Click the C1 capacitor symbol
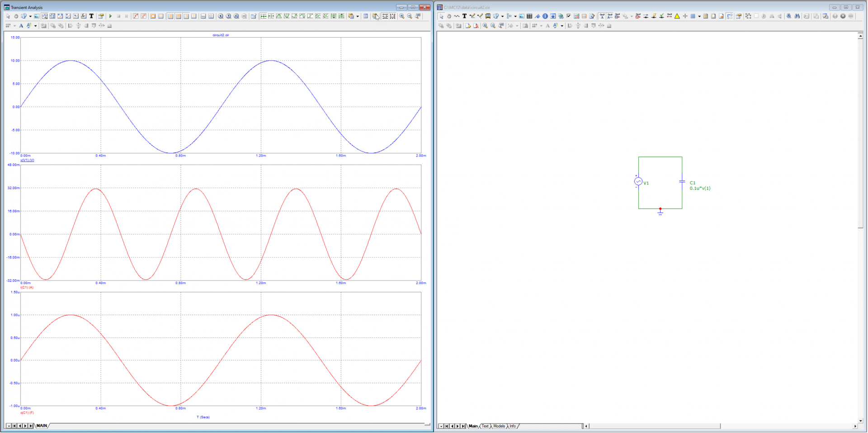Screen dimensions: 868x433 point(682,181)
